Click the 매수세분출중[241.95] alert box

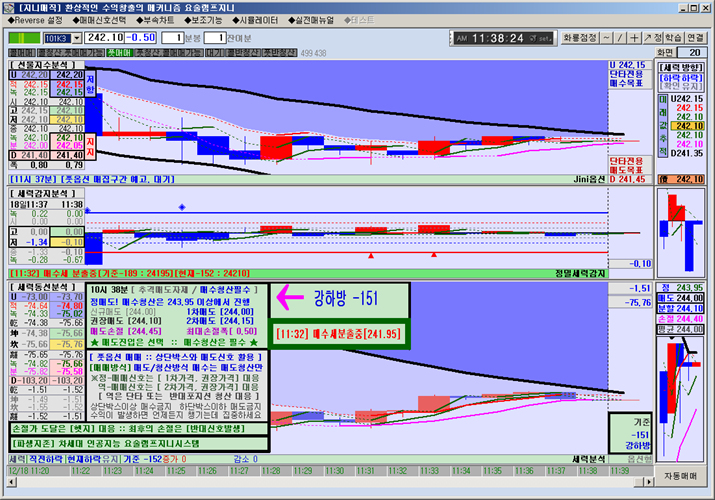[x=338, y=334]
